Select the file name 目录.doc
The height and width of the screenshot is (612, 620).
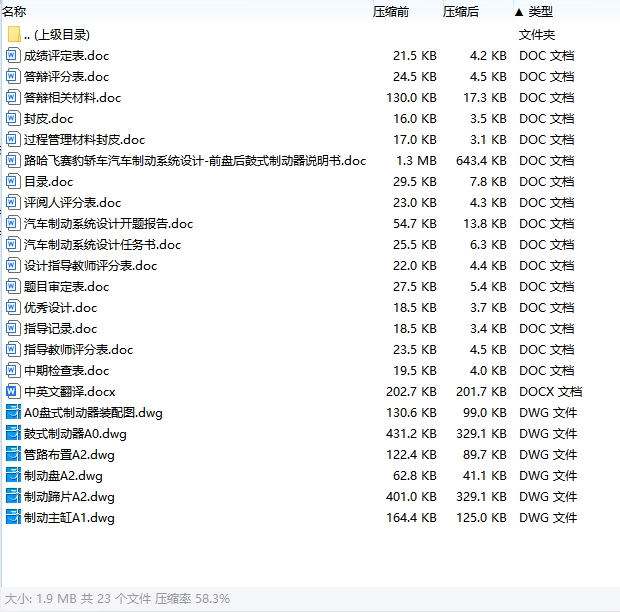pyautogui.click(x=49, y=181)
